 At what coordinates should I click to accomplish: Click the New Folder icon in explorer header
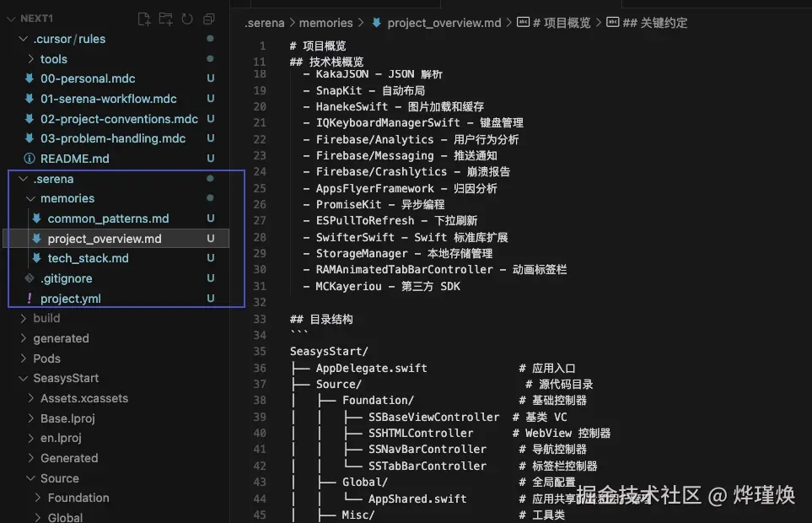click(x=166, y=19)
